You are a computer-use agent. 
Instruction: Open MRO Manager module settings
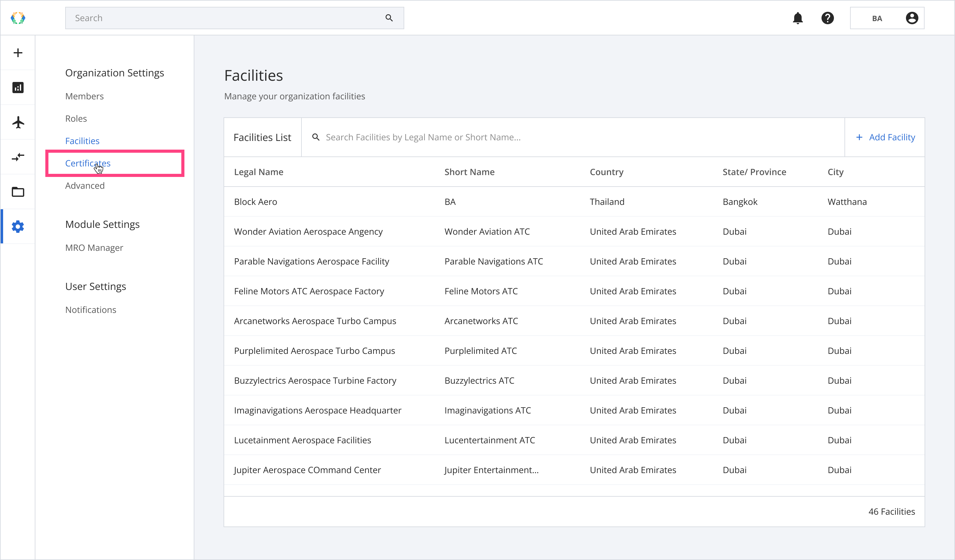coord(94,248)
